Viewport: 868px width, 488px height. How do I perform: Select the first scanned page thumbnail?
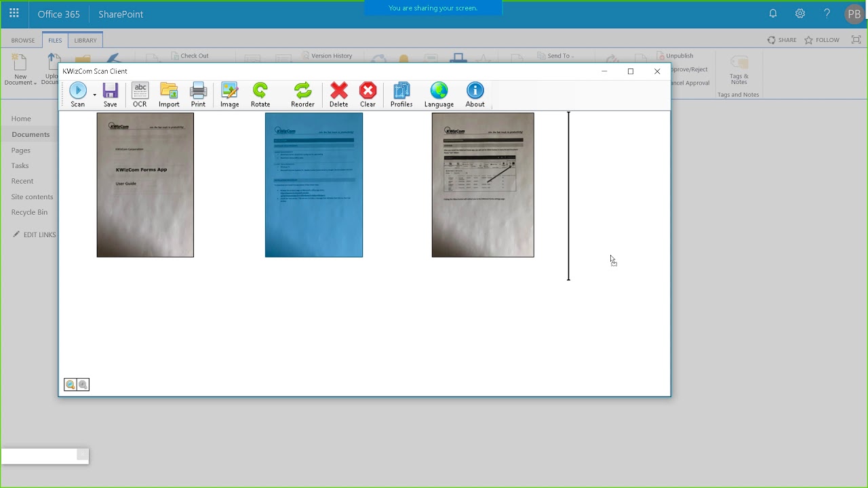pos(145,185)
